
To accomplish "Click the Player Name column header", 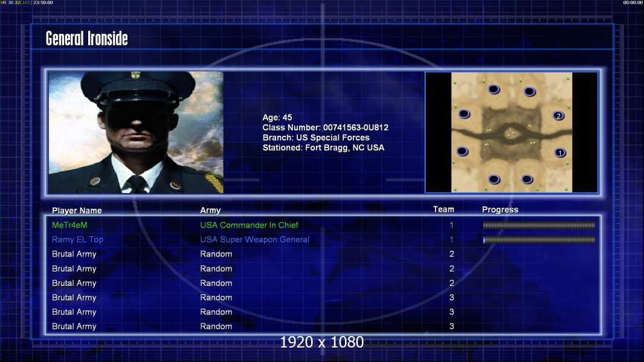I will pyautogui.click(x=77, y=211).
